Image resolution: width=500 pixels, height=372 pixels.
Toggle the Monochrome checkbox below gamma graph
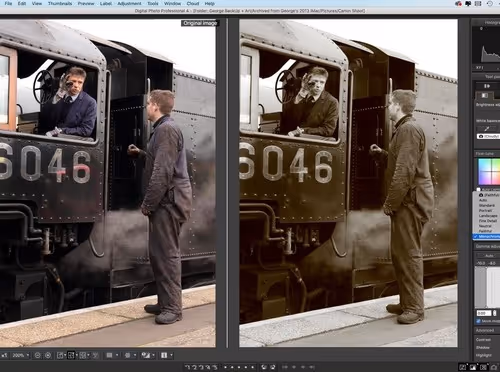pos(479,321)
